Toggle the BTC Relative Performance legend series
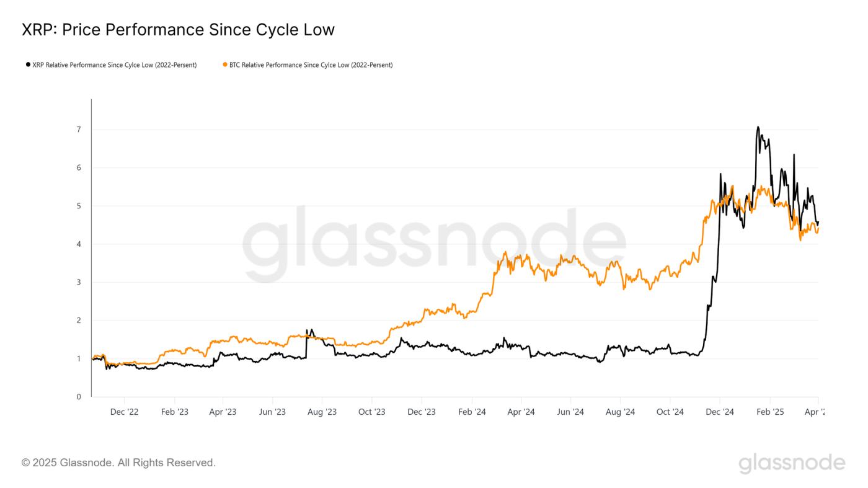 (311, 64)
